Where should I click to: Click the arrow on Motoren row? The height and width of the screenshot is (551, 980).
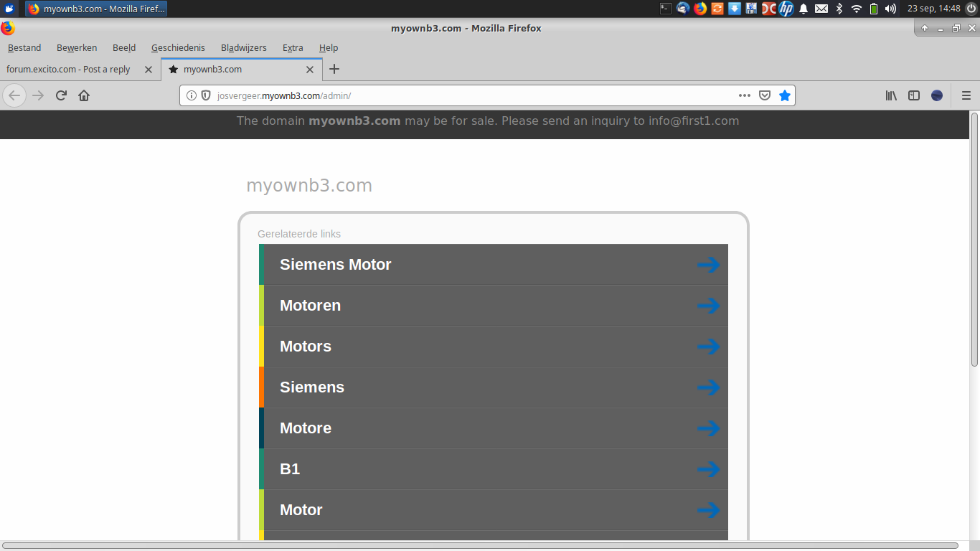708,306
